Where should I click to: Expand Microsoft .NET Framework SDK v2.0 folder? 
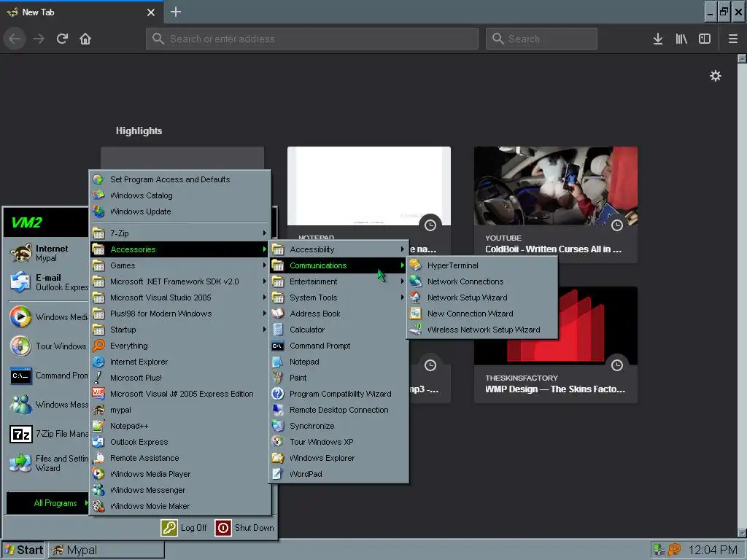point(179,281)
